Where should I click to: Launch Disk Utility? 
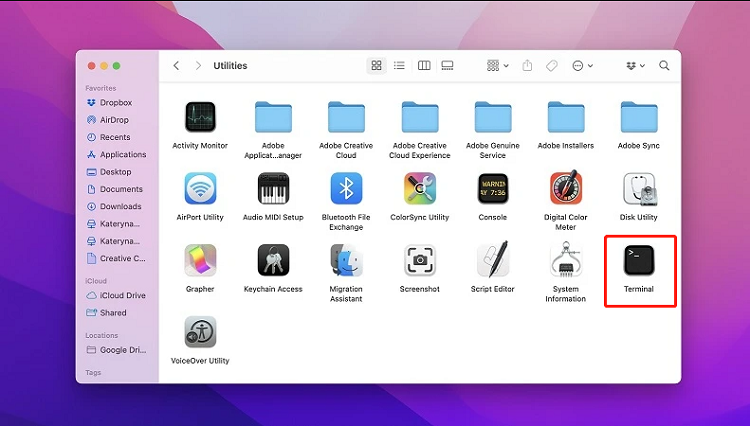[638, 189]
